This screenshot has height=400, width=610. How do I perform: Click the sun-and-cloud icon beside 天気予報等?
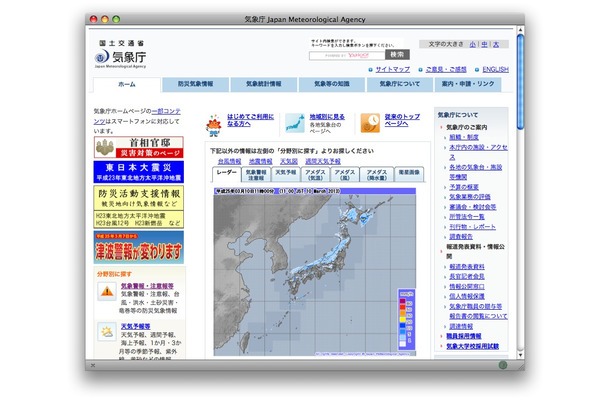coord(107,332)
